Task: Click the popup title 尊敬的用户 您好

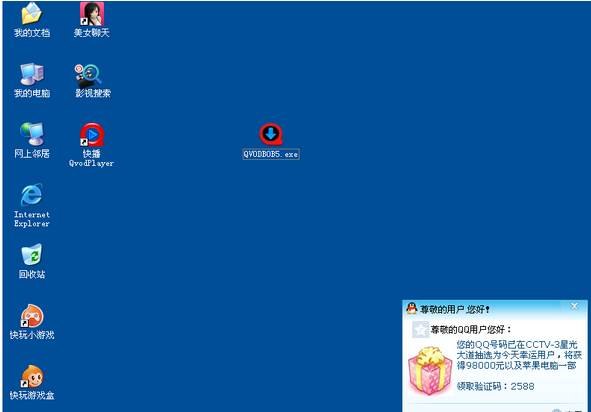Action: (455, 309)
